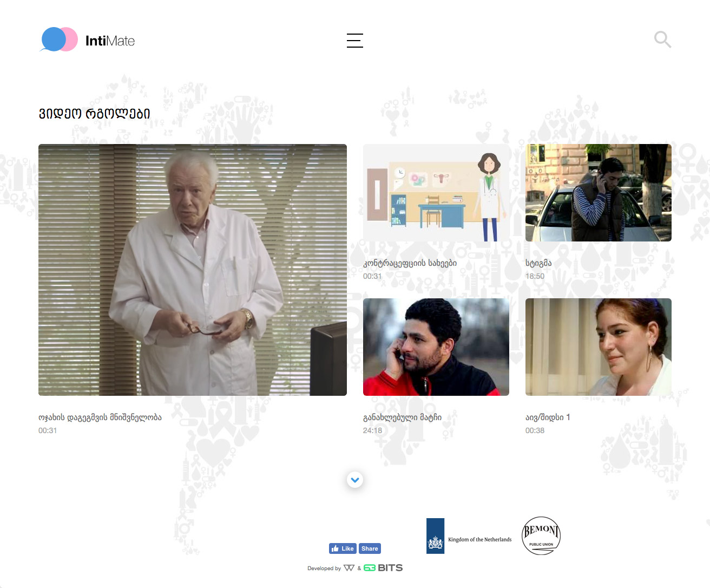Open the woman with hoop earring video
The height and width of the screenshot is (588, 710).
[598, 347]
